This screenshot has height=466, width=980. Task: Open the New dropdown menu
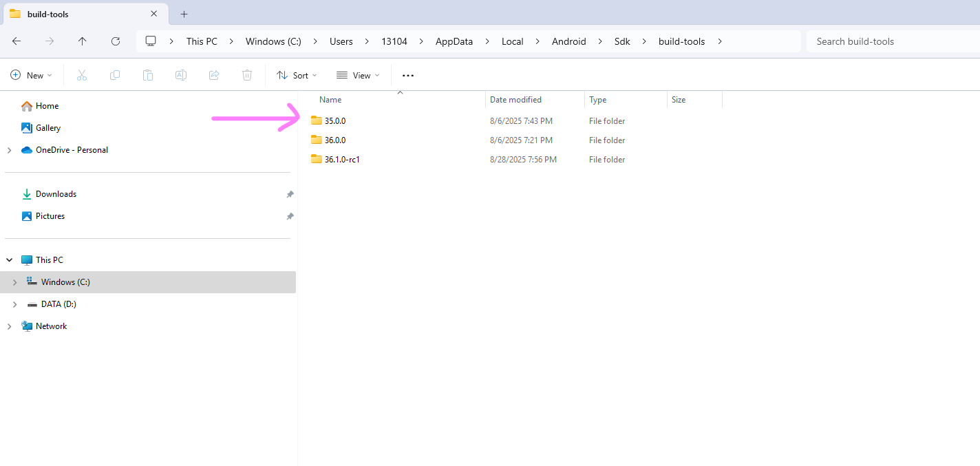(x=31, y=75)
